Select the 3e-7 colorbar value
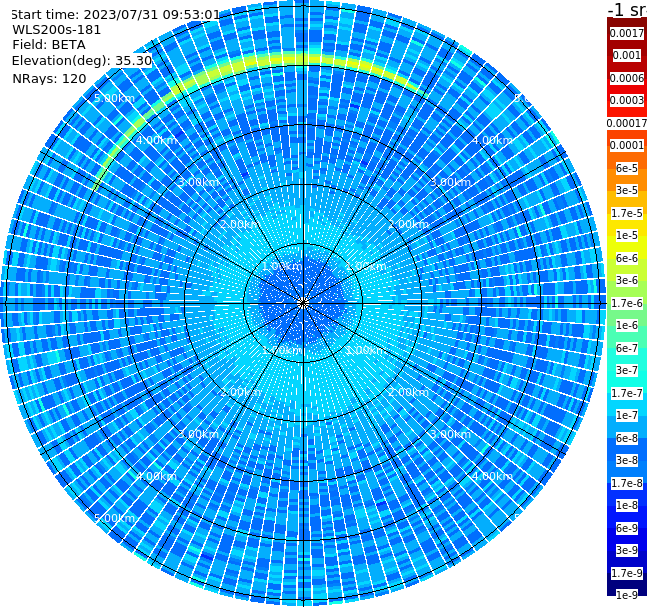Viewport: 647px width, 607px height. coord(627,370)
